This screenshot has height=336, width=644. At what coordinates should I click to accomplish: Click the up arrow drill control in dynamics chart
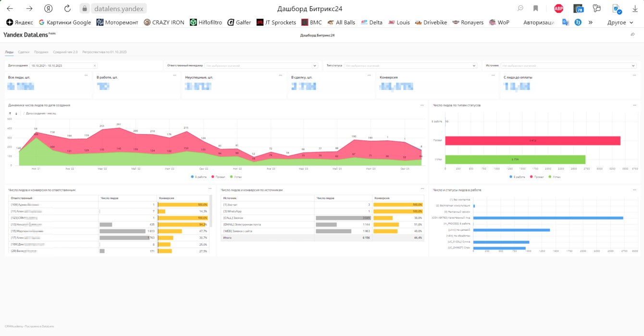[10, 113]
